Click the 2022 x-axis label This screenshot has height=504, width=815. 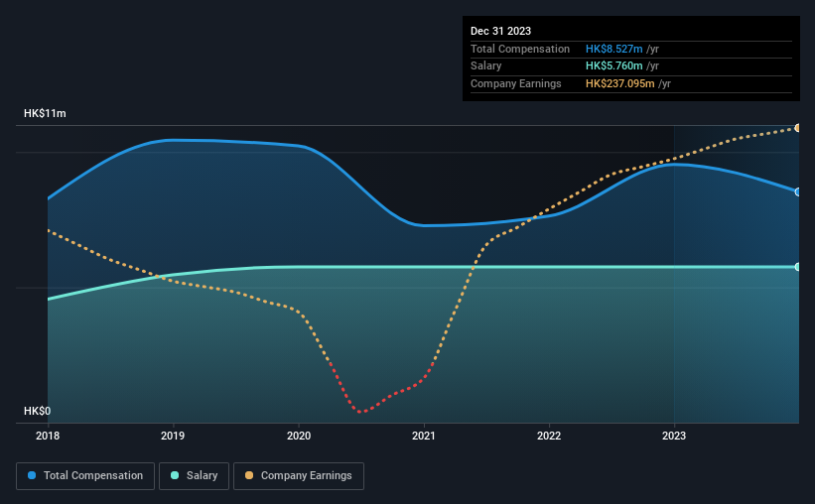tap(549, 436)
